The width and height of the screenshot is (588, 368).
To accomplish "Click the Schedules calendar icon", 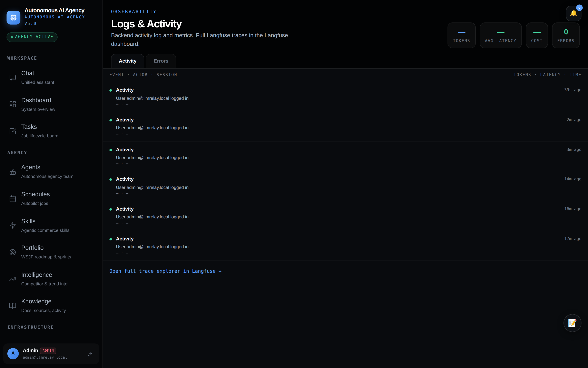I will click(x=13, y=199).
